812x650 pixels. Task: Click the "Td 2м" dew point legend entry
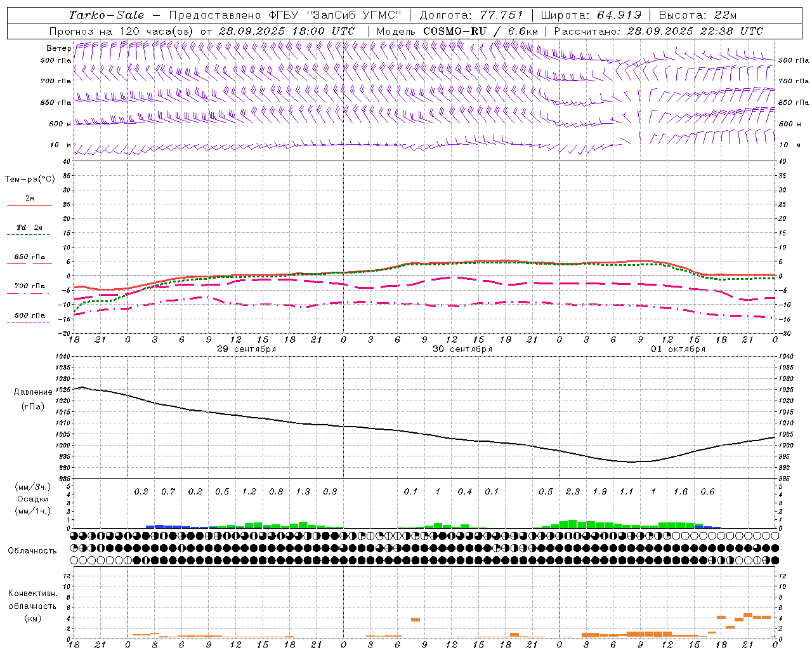click(x=29, y=227)
